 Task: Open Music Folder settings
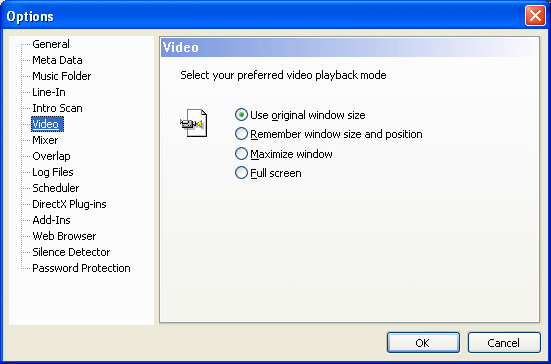pos(62,76)
